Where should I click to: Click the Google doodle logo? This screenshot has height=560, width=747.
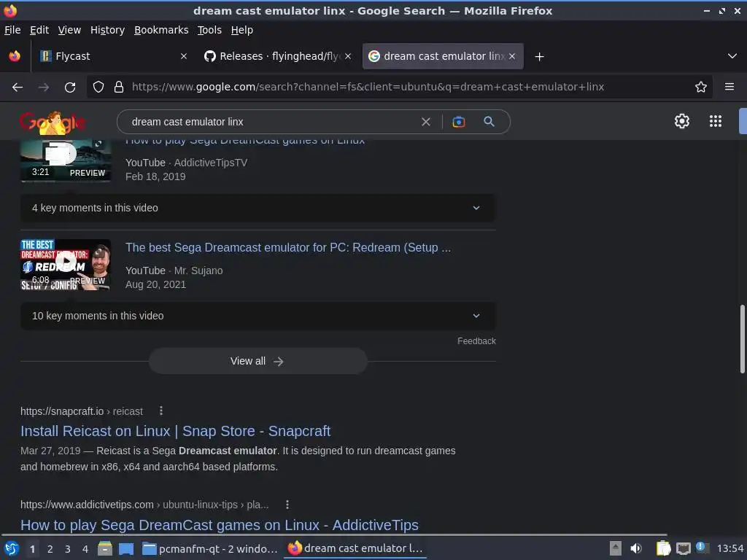pyautogui.click(x=53, y=122)
